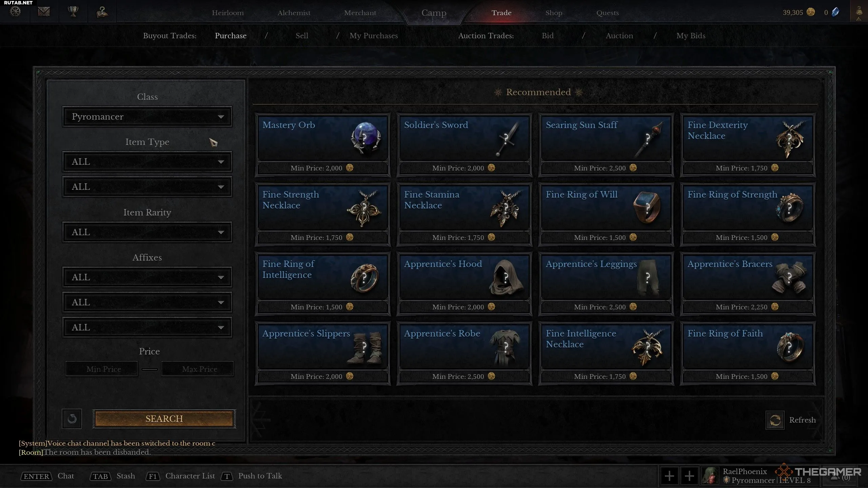Open the first Affixes dropdown

147,277
